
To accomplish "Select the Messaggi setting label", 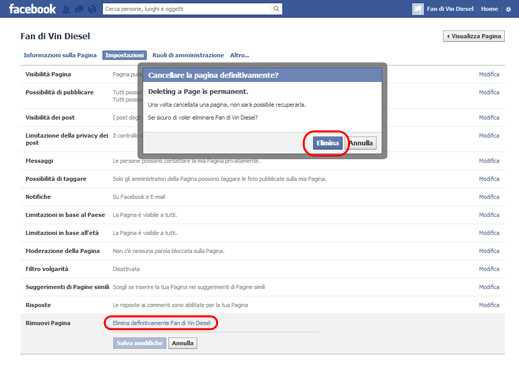I will click(39, 161).
